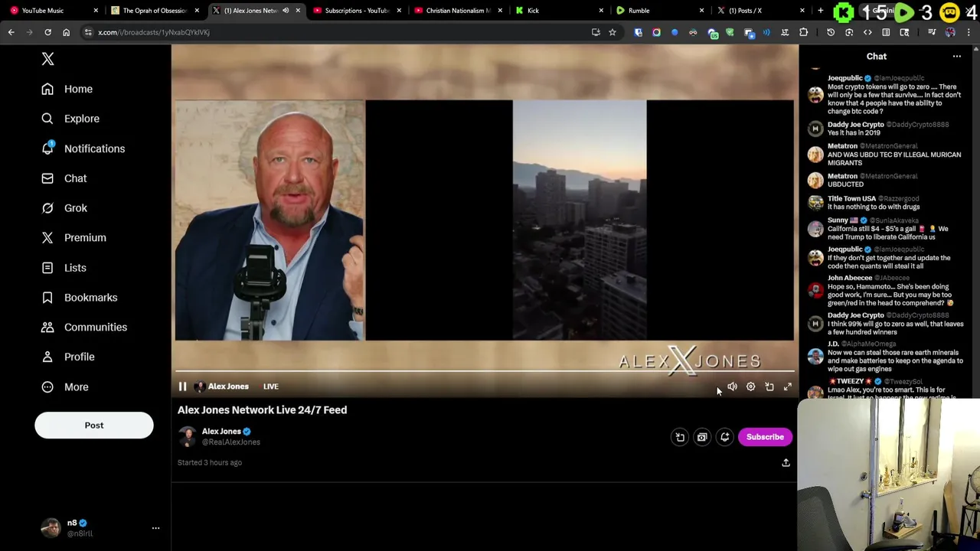Open browser history clock icon

click(831, 32)
